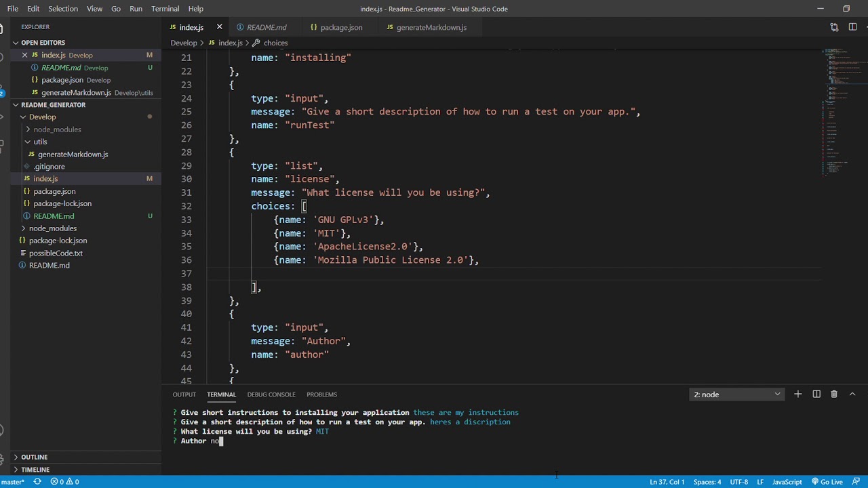
Task: Open the Go menu
Action: 116,9
